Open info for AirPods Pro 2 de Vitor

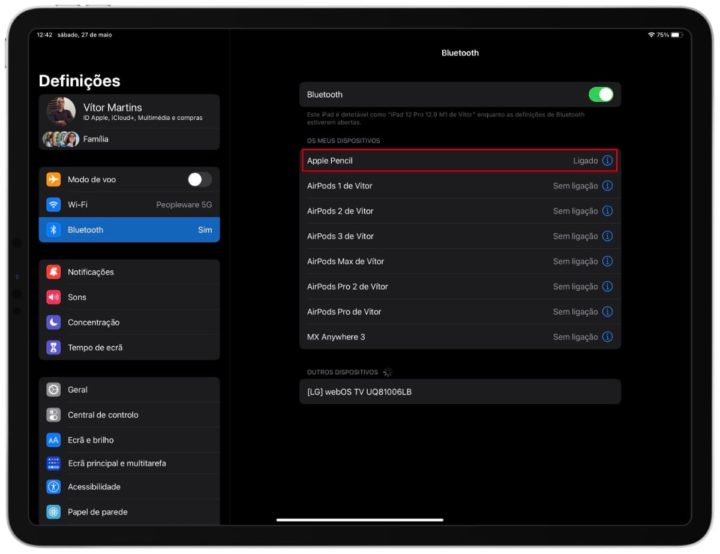click(x=608, y=287)
